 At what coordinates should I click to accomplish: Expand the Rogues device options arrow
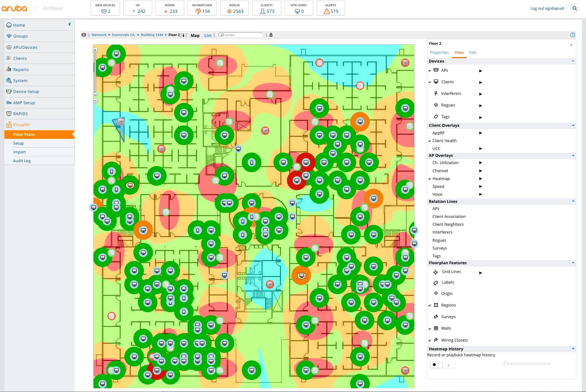[481, 106]
